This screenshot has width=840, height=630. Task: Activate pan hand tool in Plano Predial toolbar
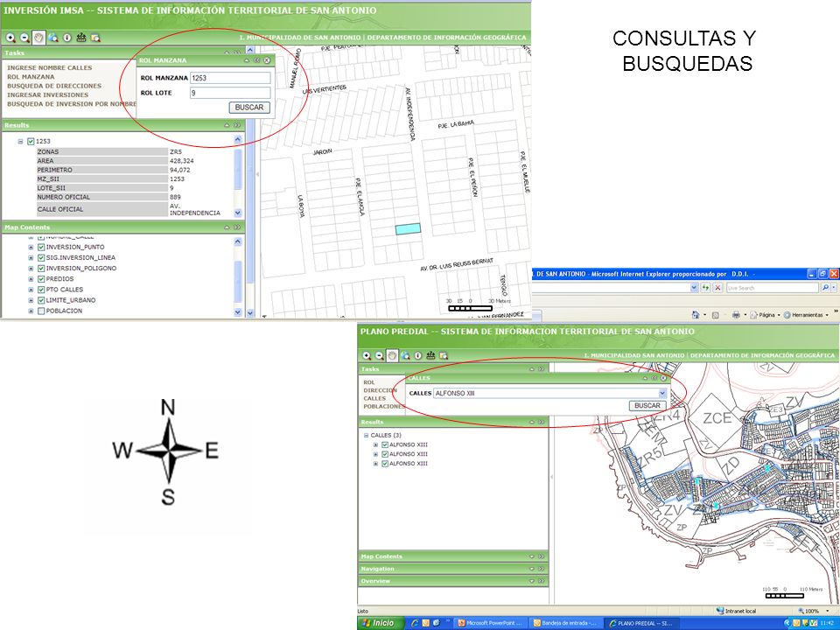tap(392, 356)
